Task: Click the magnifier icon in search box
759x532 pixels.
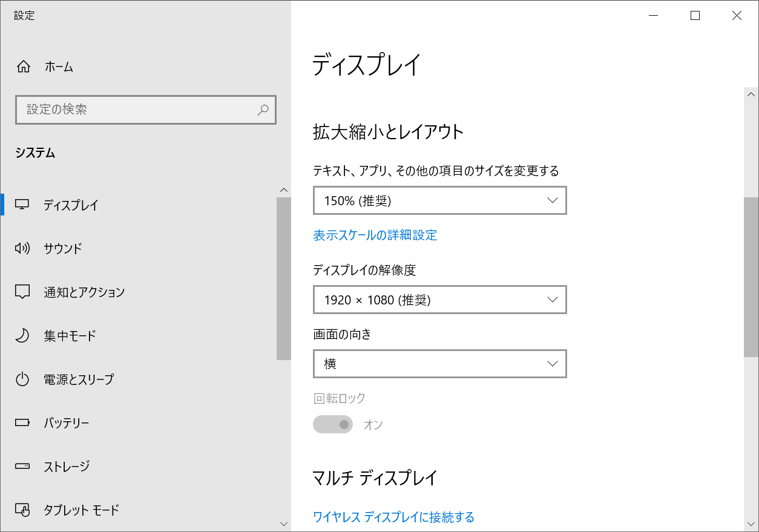Action: [263, 110]
